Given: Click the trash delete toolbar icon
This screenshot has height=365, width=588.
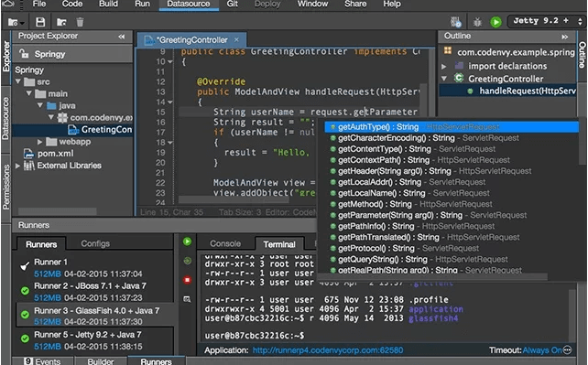Looking at the screenshot, I should click(x=80, y=22).
